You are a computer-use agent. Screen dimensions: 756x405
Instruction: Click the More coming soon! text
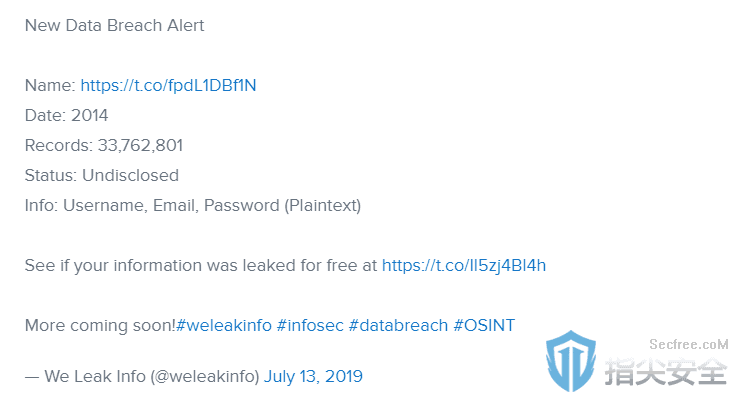[100, 325]
